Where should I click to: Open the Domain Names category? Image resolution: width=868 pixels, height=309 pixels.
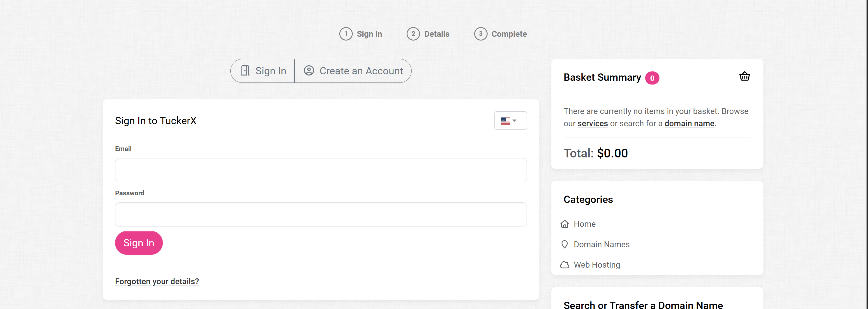point(601,245)
